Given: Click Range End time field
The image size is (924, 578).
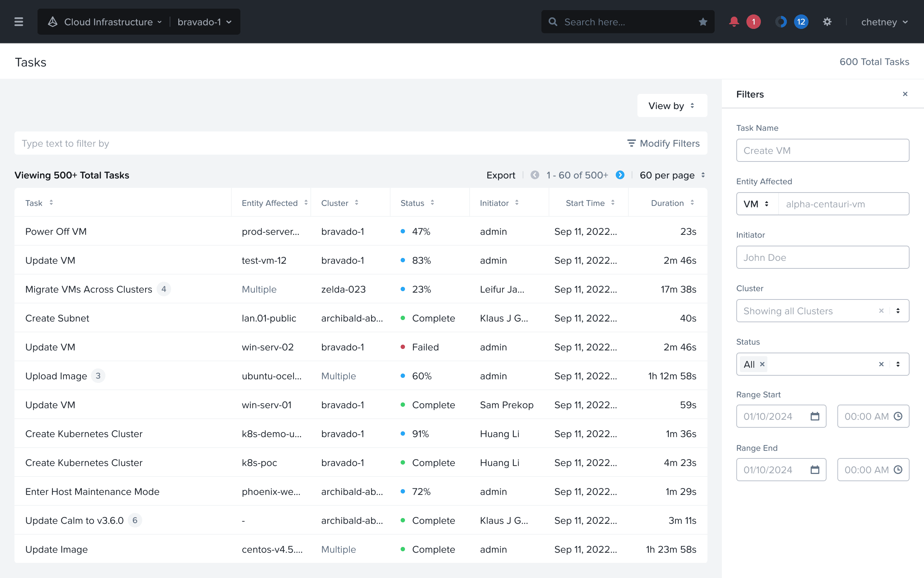Looking at the screenshot, I should tap(873, 470).
